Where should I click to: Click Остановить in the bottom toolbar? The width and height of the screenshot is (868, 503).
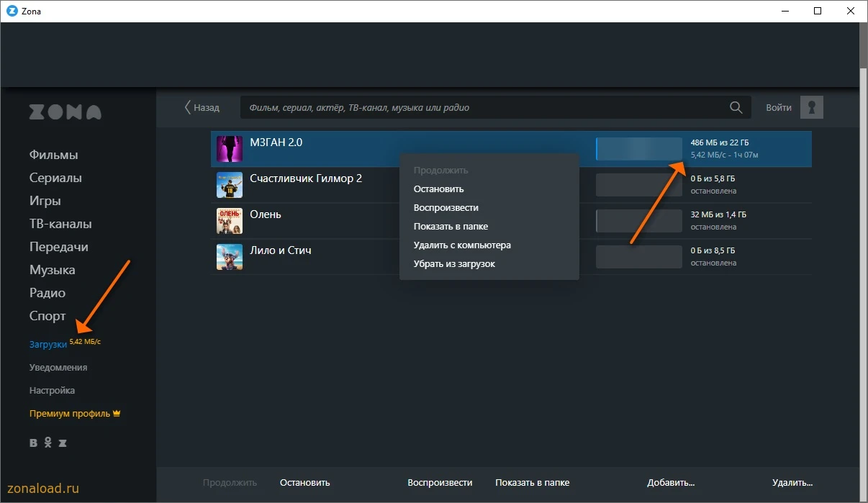coord(304,482)
